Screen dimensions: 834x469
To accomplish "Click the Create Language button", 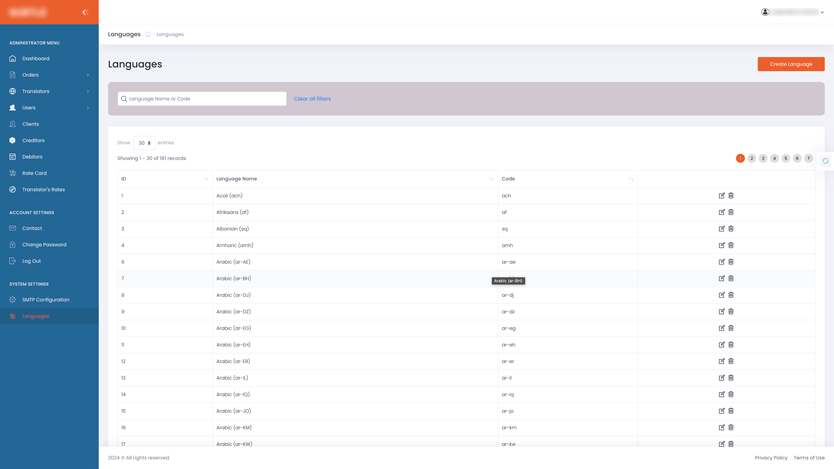I will pyautogui.click(x=790, y=64).
